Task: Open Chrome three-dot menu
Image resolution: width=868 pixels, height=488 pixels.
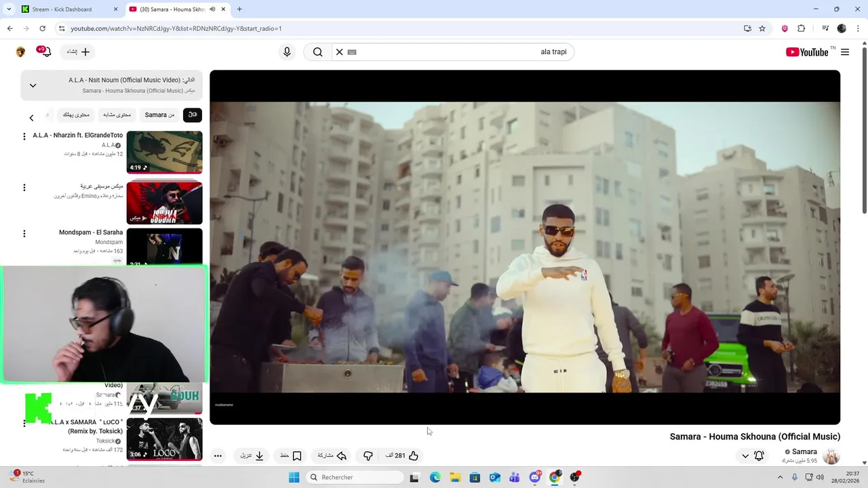Action: point(858,28)
